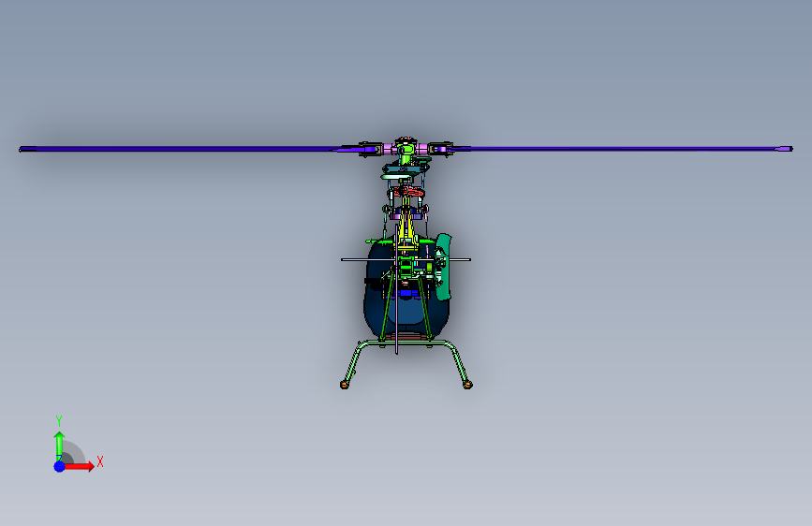Select the left orange landing skid tip
Screen dimensions: 812x526
345,384
